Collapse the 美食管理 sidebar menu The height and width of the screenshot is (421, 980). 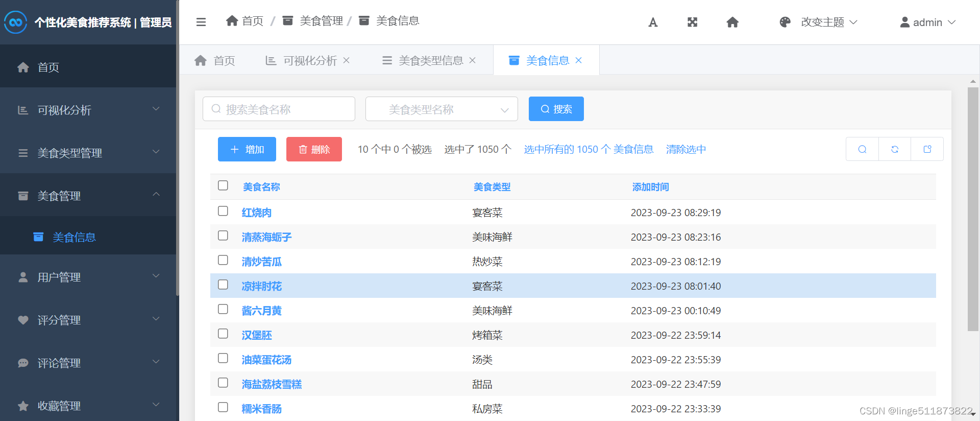(156, 195)
